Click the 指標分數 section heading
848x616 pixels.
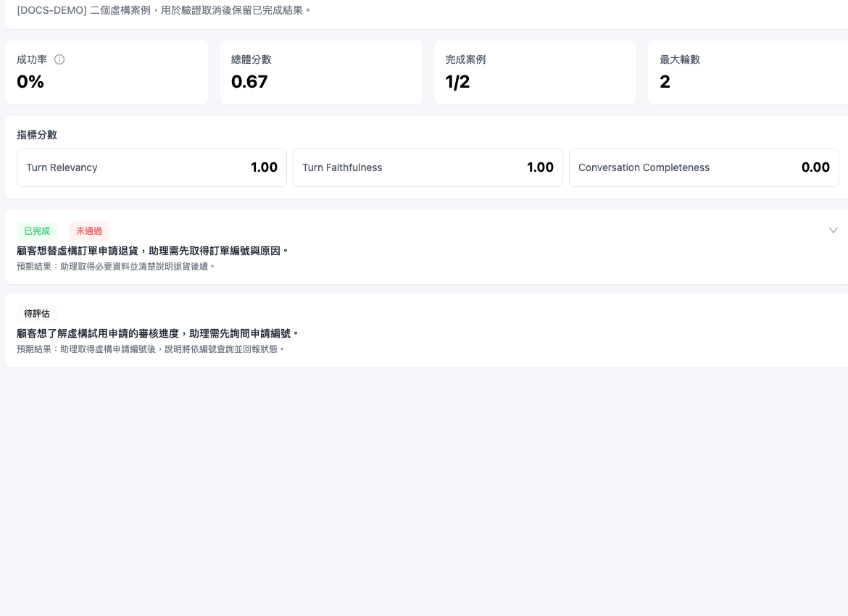[37, 135]
